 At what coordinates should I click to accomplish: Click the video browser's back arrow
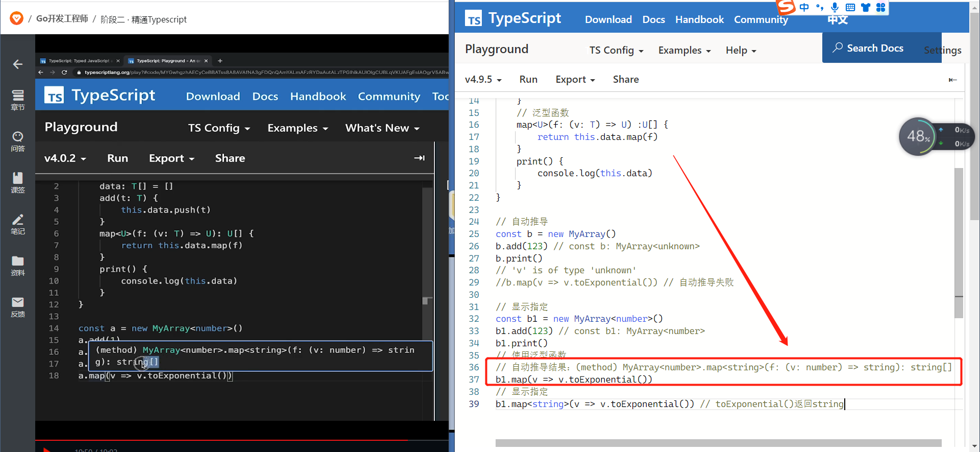41,73
